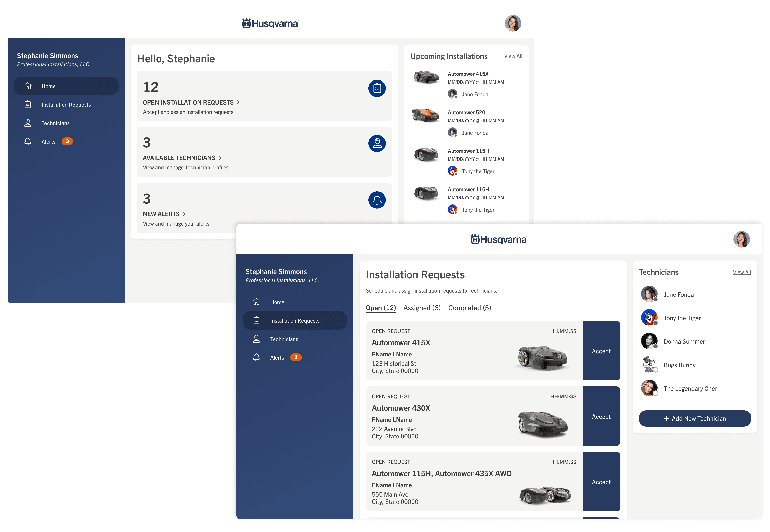770x532 pixels.
Task: Click "123 Historical St" address text
Action: coord(394,363)
